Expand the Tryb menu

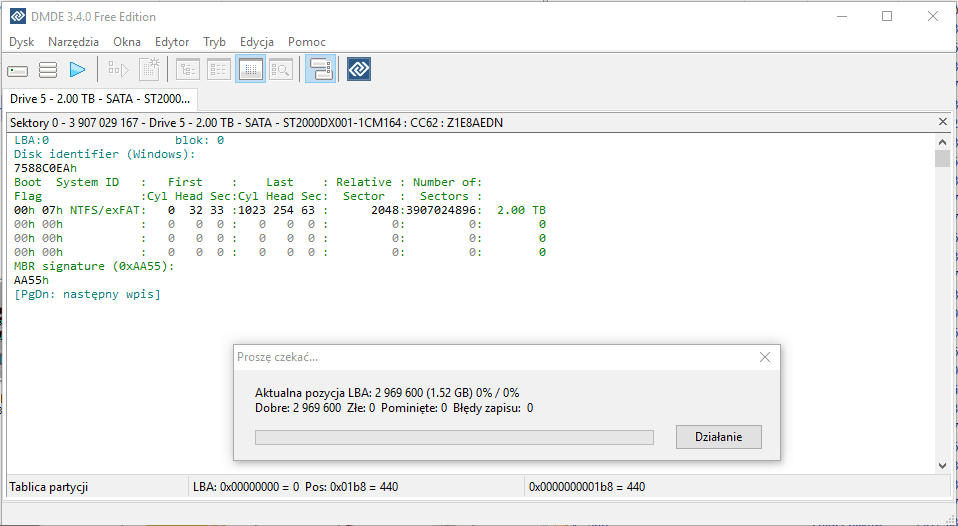tap(214, 42)
